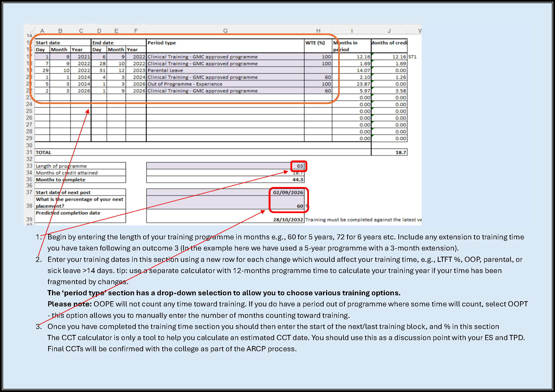Select the programme length cell showing 63
The image size is (555, 392).
pyautogui.click(x=225, y=166)
